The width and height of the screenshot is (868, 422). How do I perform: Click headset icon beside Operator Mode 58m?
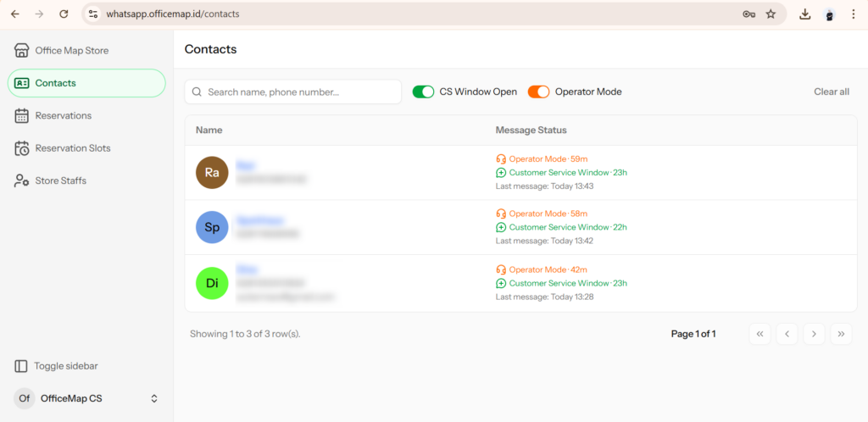click(x=501, y=214)
